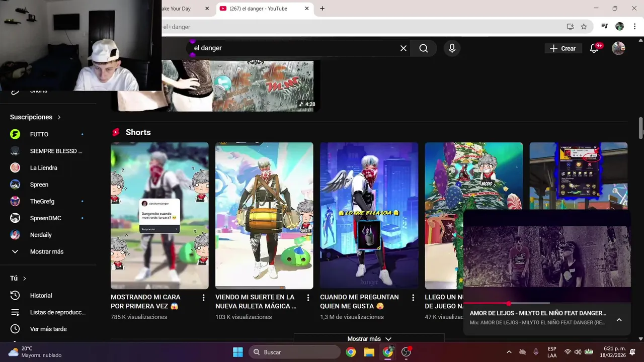Expand Shorts shelf with Mostrar más
This screenshot has height=362, width=644.
pyautogui.click(x=369, y=339)
